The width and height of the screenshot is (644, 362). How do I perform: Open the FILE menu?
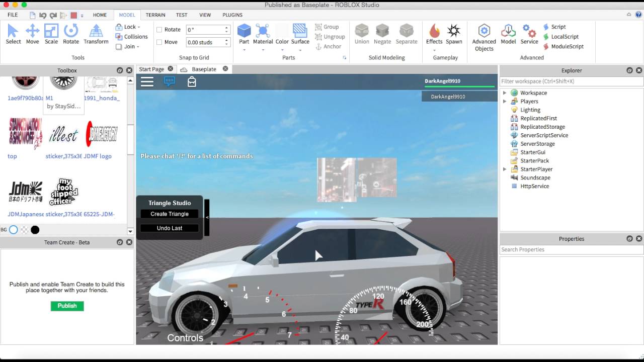13,15
